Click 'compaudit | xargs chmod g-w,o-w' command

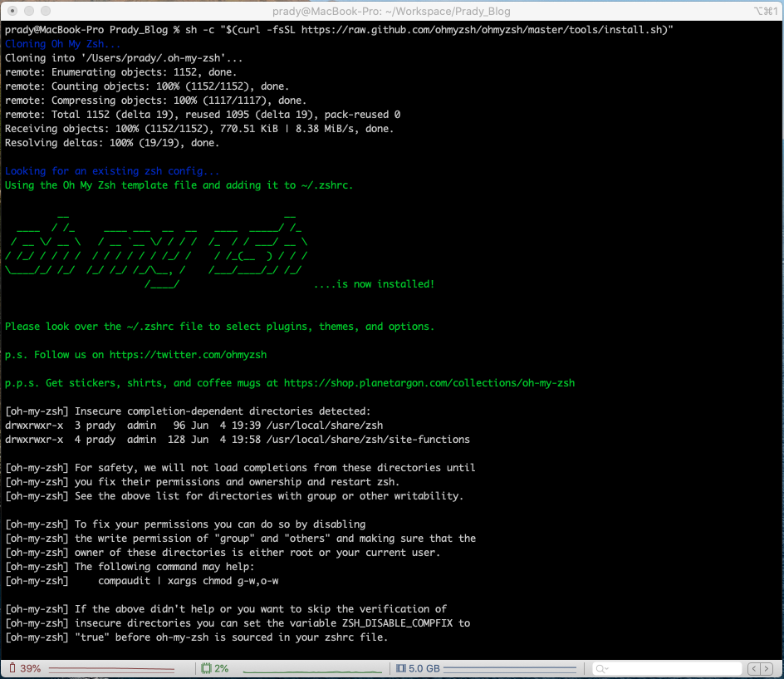tap(188, 581)
